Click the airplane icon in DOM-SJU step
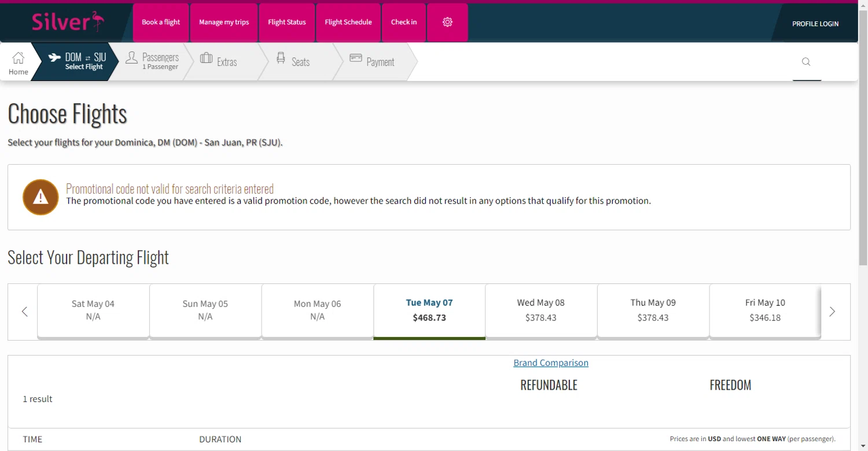 [55, 57]
